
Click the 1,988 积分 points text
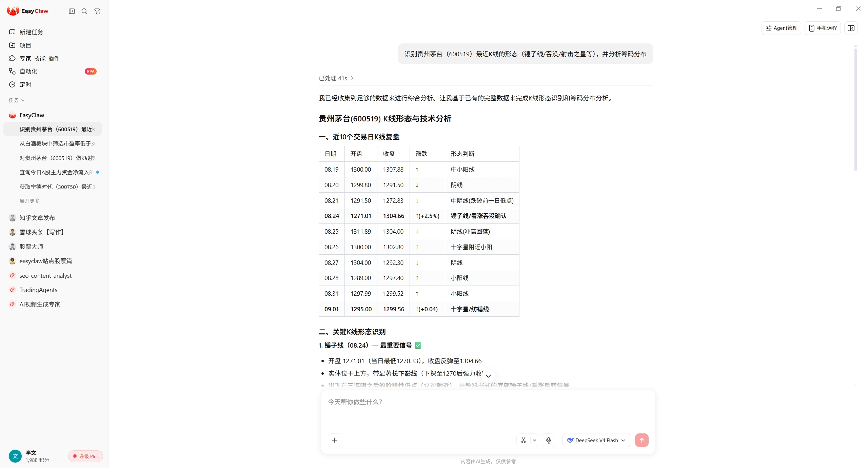(37, 460)
